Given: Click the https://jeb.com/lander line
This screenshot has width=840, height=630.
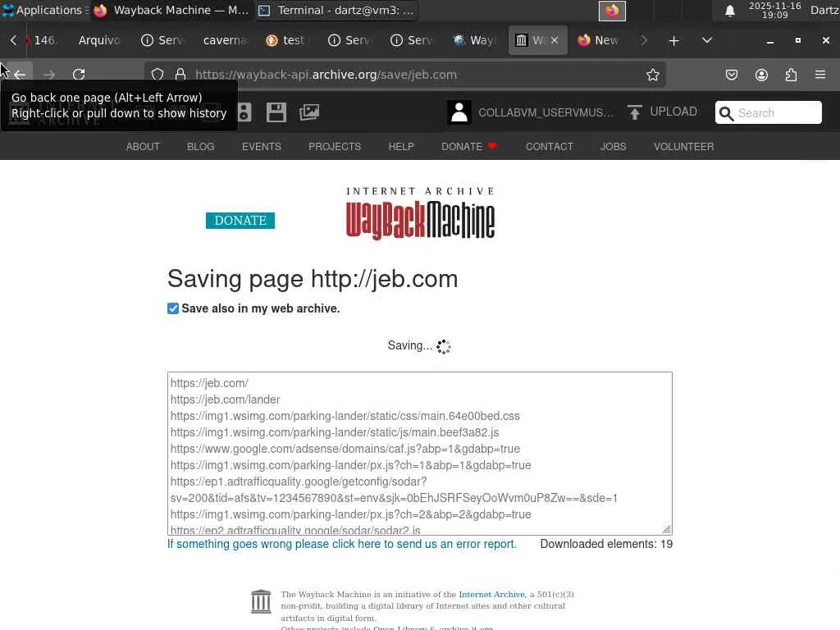Looking at the screenshot, I should tap(225, 399).
